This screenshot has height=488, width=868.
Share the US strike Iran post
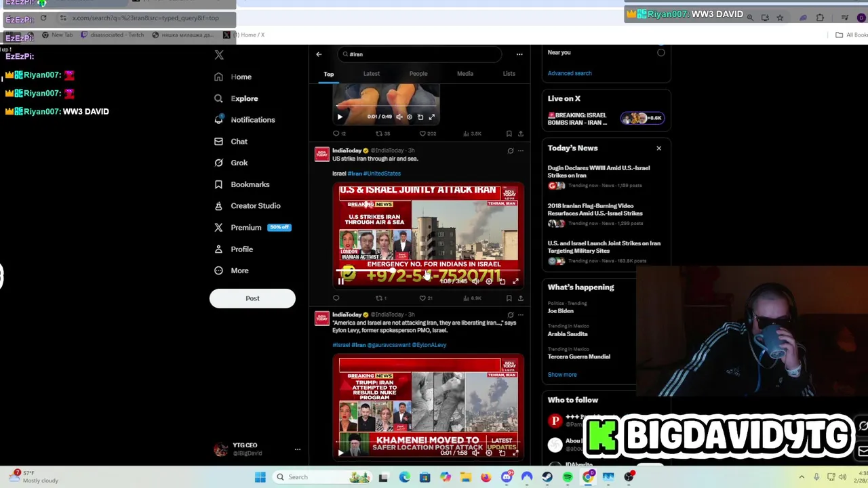(x=520, y=298)
